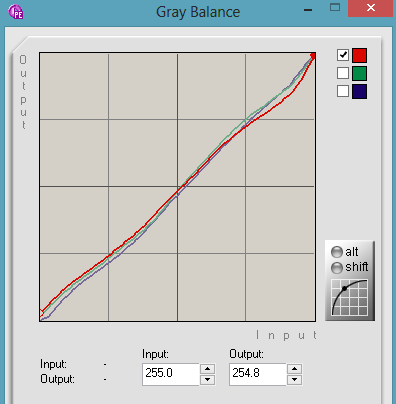Click the PE application icon in title bar
396x404 pixels.
pyautogui.click(x=16, y=12)
